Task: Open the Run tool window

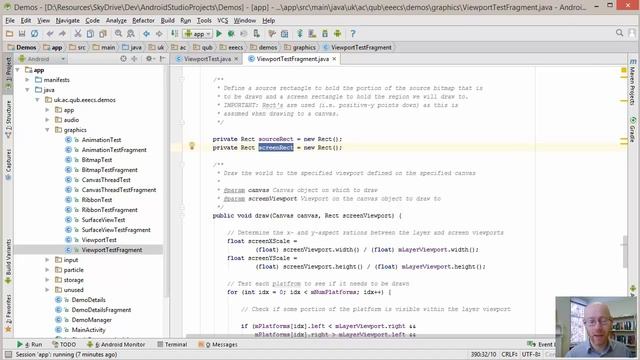Action: [30, 344]
